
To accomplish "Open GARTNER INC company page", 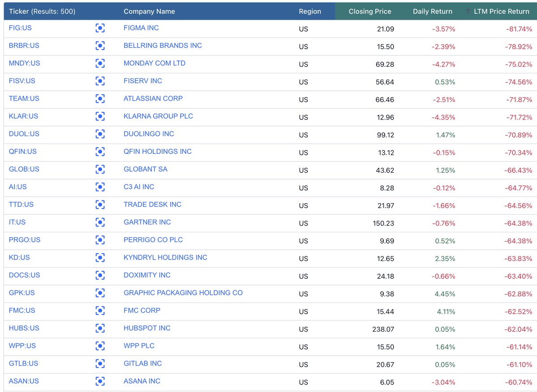I will pyautogui.click(x=147, y=222).
